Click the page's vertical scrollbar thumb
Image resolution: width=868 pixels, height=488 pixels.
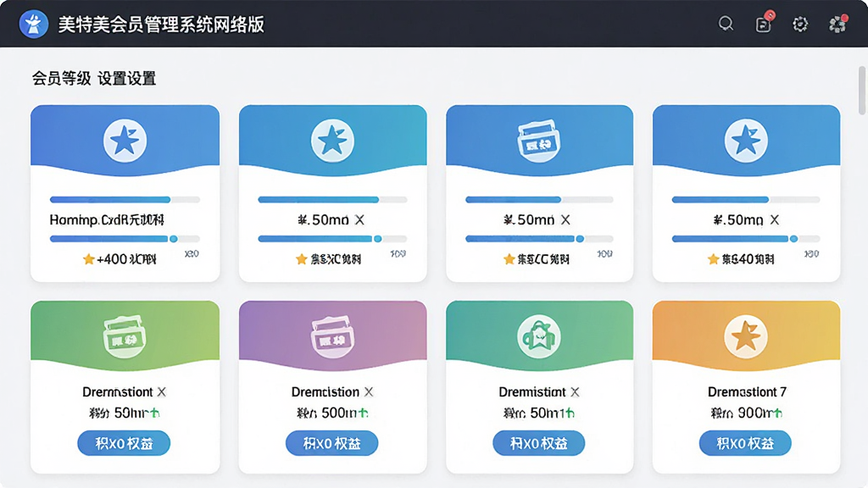tap(862, 90)
